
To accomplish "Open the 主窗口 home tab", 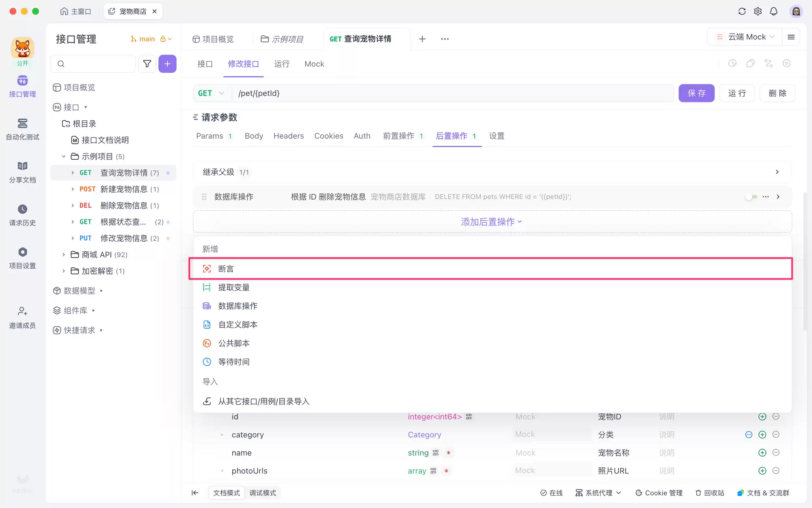I will click(76, 11).
